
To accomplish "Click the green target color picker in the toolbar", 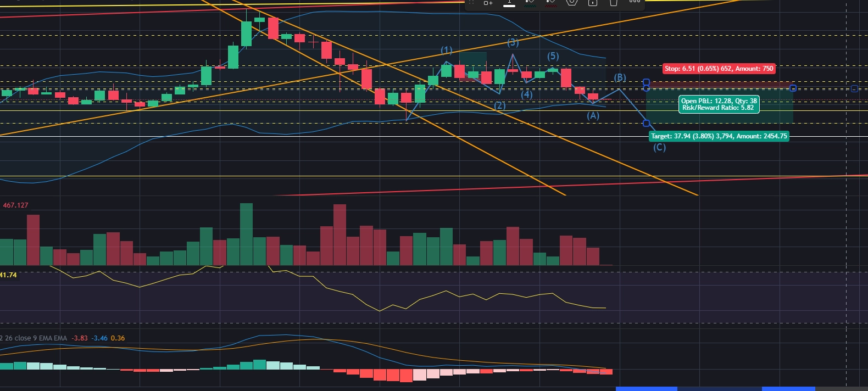I will (530, 3).
